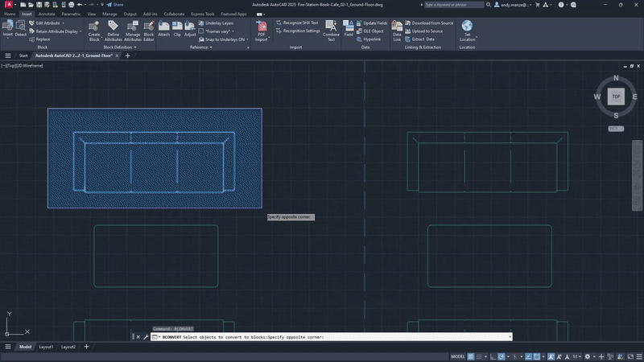Click TOP face of ViewCube
Screen dimensions: 644x362
[x=616, y=97]
